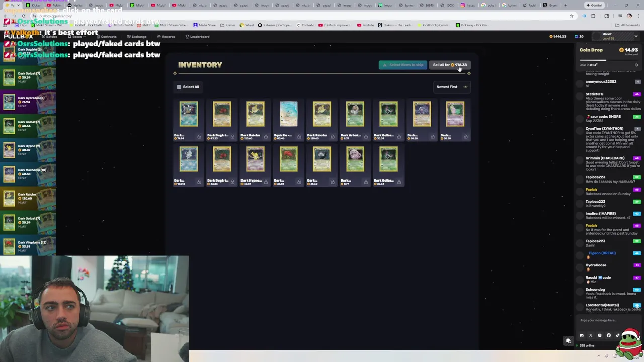
Task: Open the Leaderboard page
Action: point(197,37)
